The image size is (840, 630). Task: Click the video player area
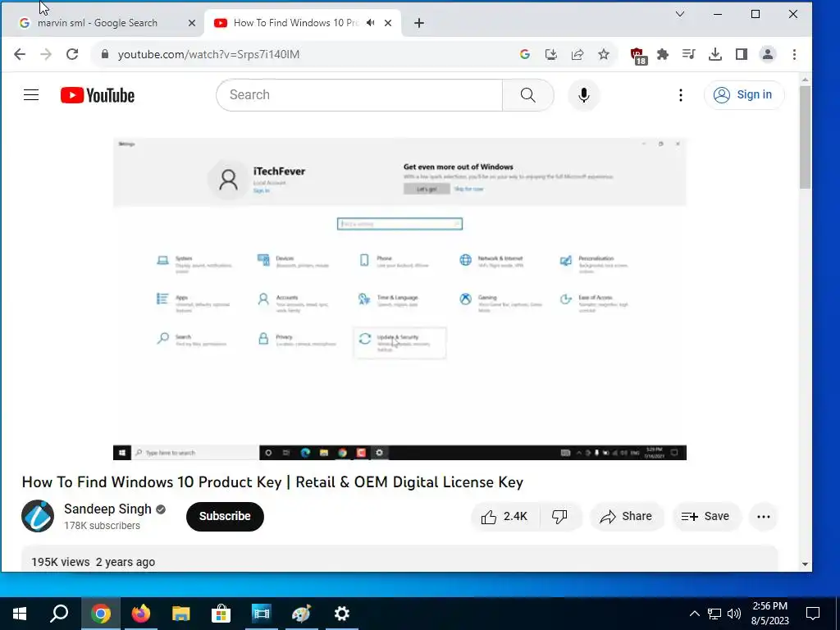coord(399,299)
